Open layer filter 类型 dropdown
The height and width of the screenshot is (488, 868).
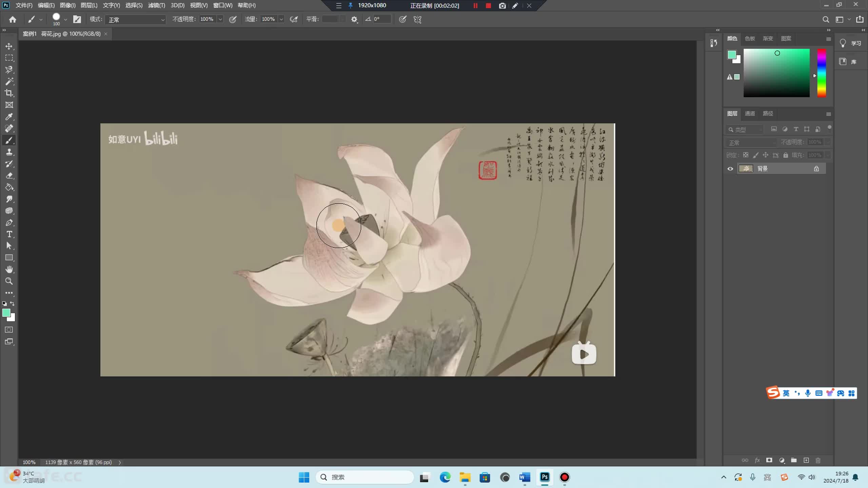pos(744,129)
